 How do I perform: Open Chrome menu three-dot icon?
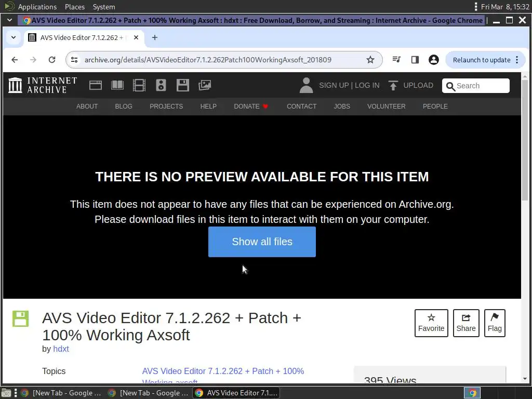pyautogui.click(x=517, y=60)
